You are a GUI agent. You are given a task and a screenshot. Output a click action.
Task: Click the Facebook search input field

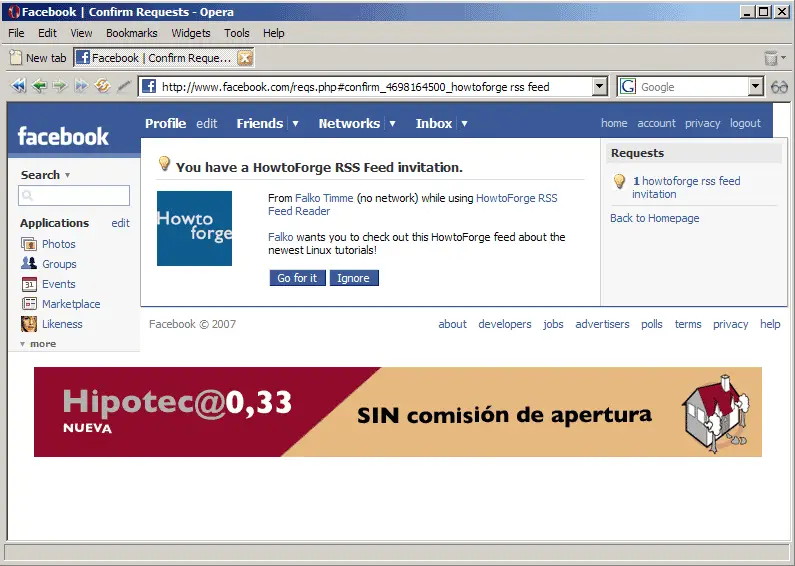pos(74,195)
